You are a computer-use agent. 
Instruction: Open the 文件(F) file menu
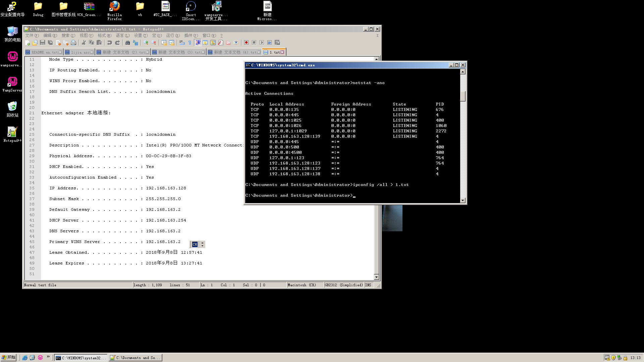pyautogui.click(x=32, y=36)
